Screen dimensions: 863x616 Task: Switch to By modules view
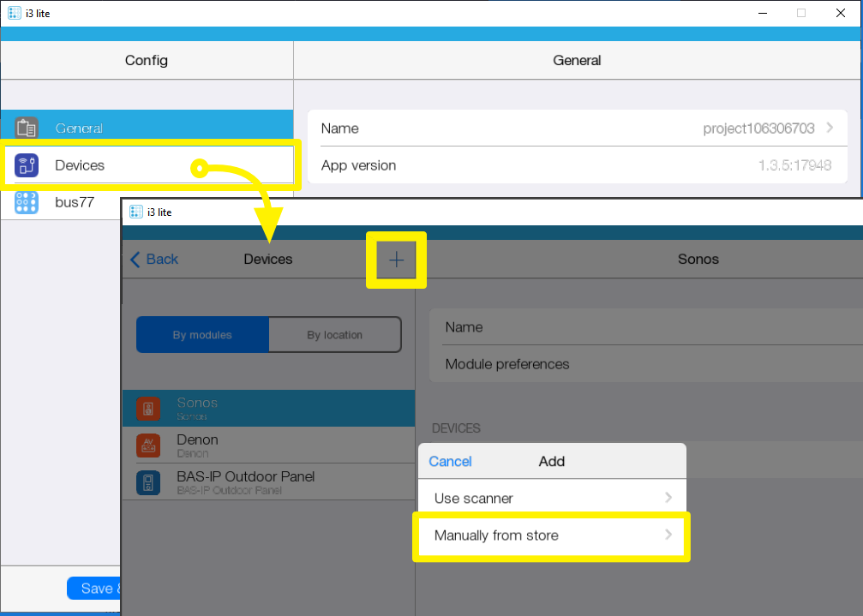(x=202, y=335)
